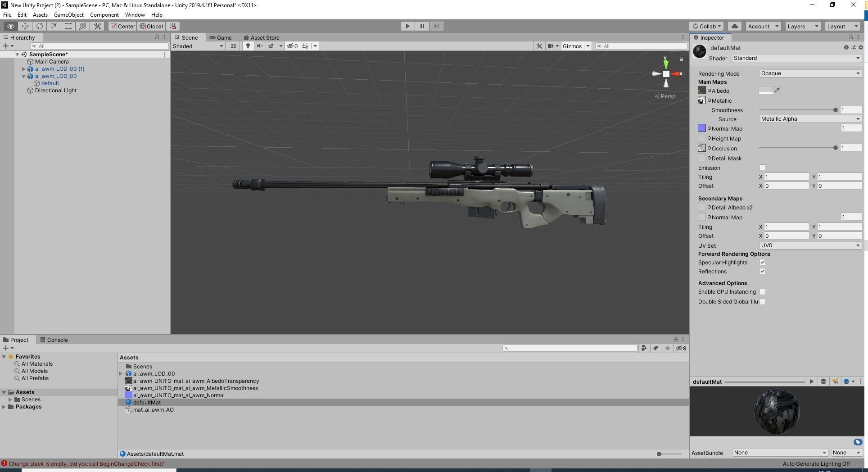This screenshot has width=868, height=472.
Task: Toggle the Reflections checkbox off
Action: point(763,271)
